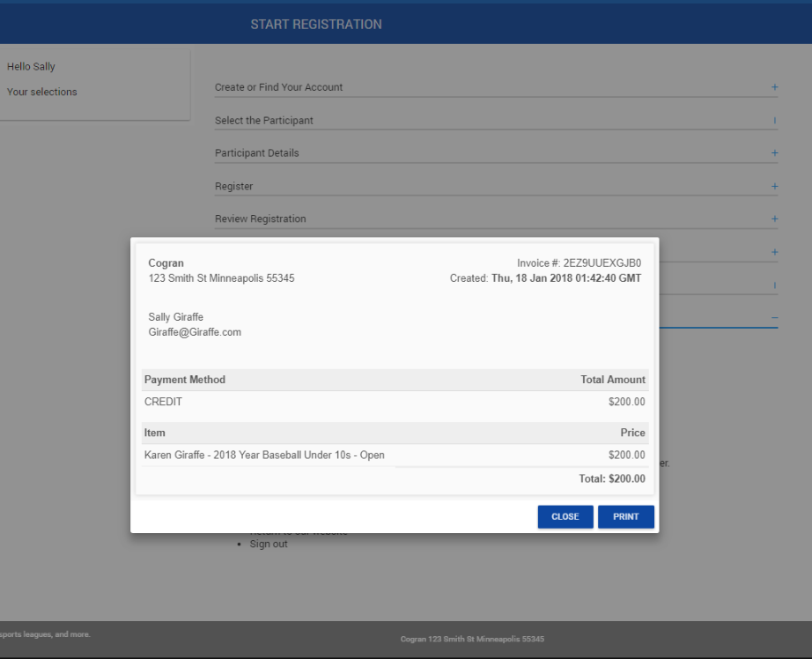
Task: Click the Item column header
Action: pyautogui.click(x=155, y=433)
